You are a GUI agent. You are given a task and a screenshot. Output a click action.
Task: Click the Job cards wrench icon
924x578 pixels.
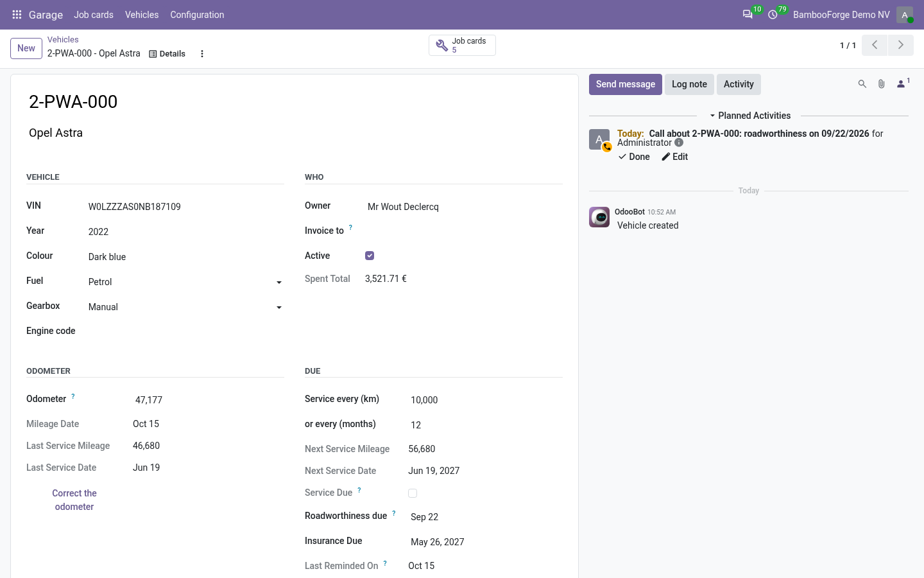(442, 46)
